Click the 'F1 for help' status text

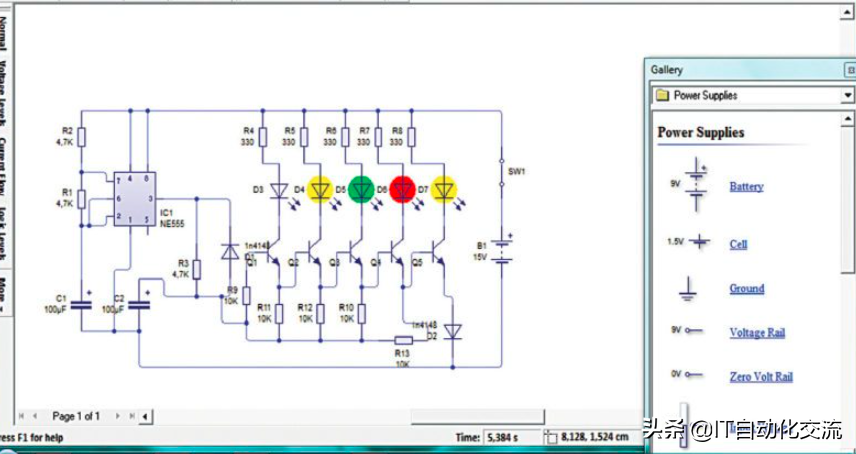[40, 438]
